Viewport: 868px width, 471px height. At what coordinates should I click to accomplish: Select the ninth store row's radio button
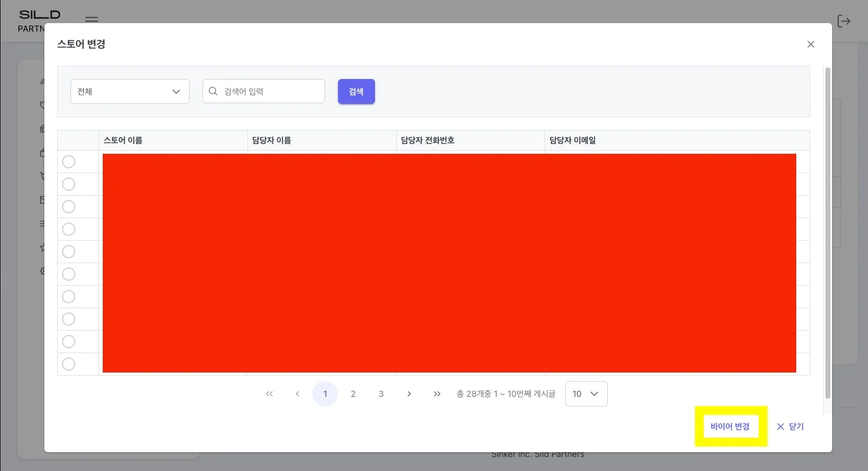click(x=69, y=342)
